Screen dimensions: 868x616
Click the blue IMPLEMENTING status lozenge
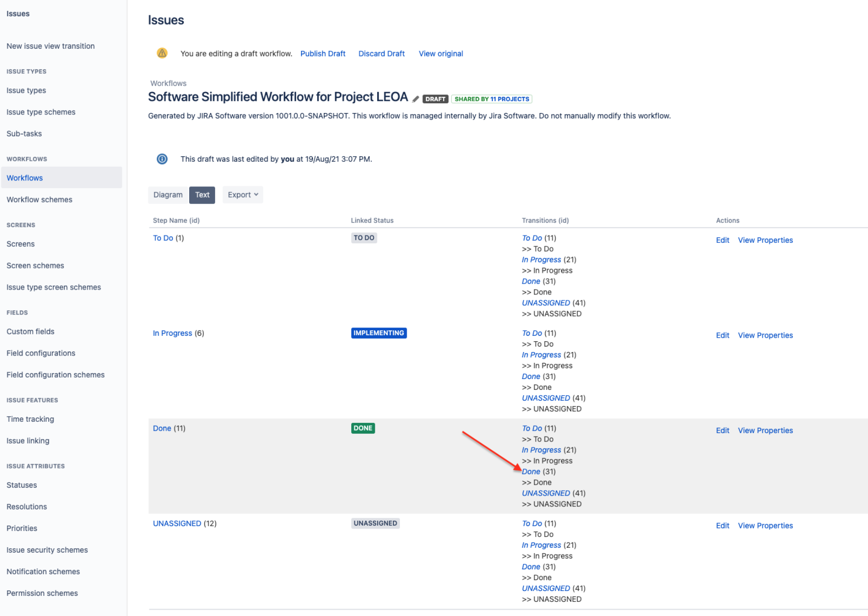[379, 333]
